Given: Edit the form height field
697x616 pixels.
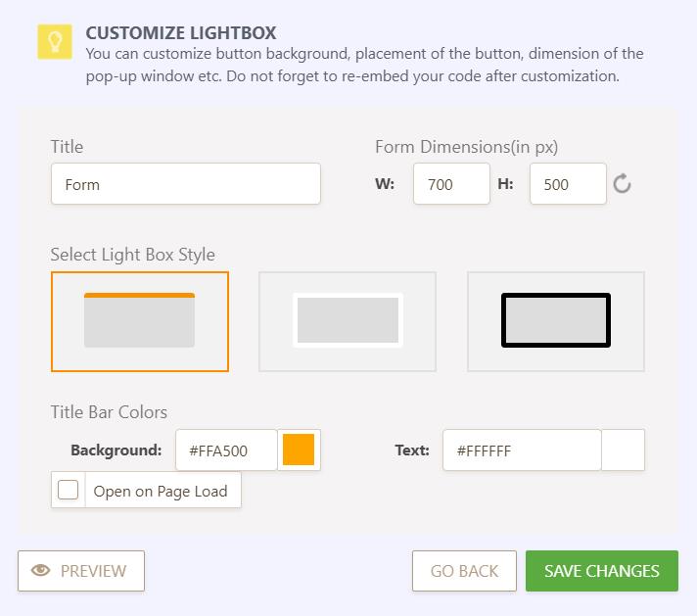Looking at the screenshot, I should pyautogui.click(x=568, y=184).
